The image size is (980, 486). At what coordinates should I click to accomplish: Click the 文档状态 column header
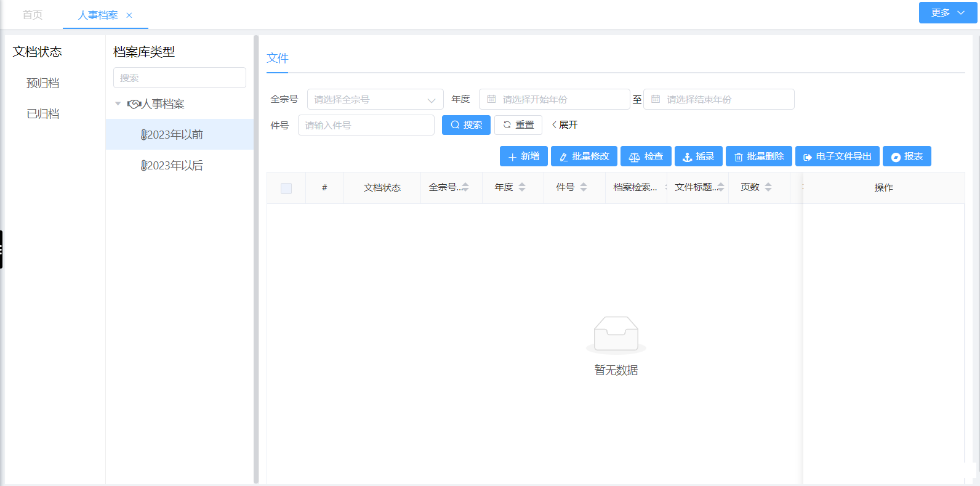click(382, 187)
